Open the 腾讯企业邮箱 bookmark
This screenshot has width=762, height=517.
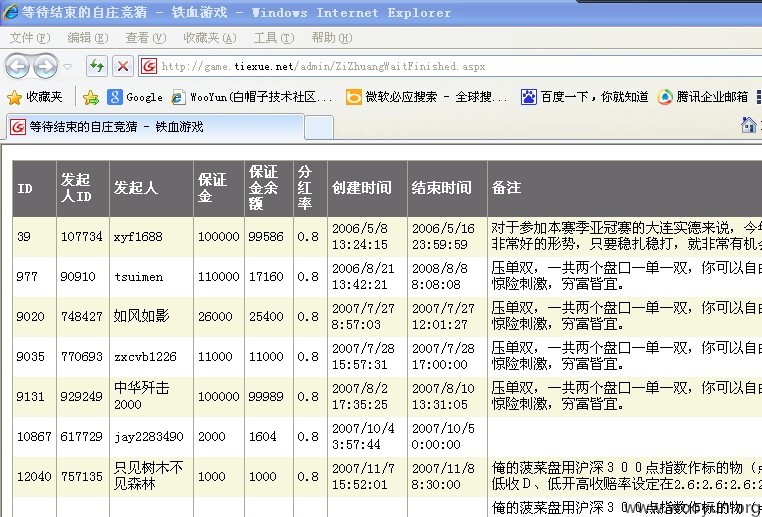coord(702,97)
